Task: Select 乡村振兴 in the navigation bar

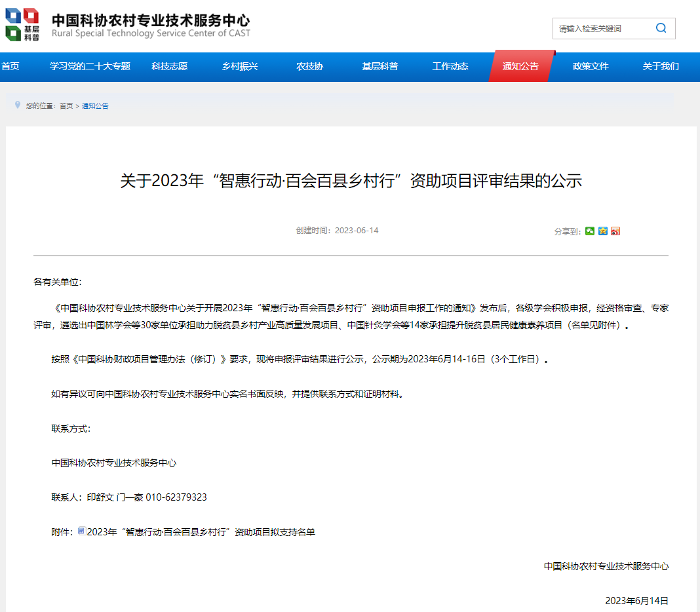Action: coord(240,66)
